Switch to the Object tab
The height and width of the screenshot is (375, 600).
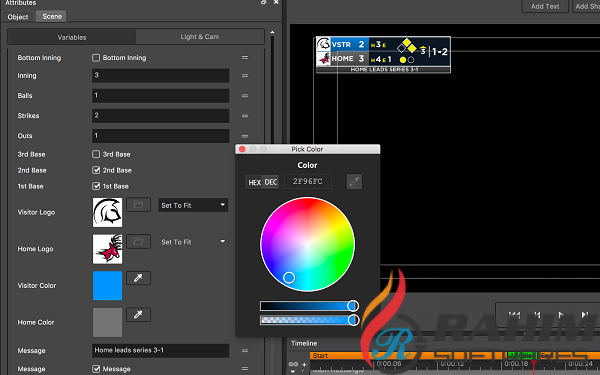pyautogui.click(x=18, y=17)
